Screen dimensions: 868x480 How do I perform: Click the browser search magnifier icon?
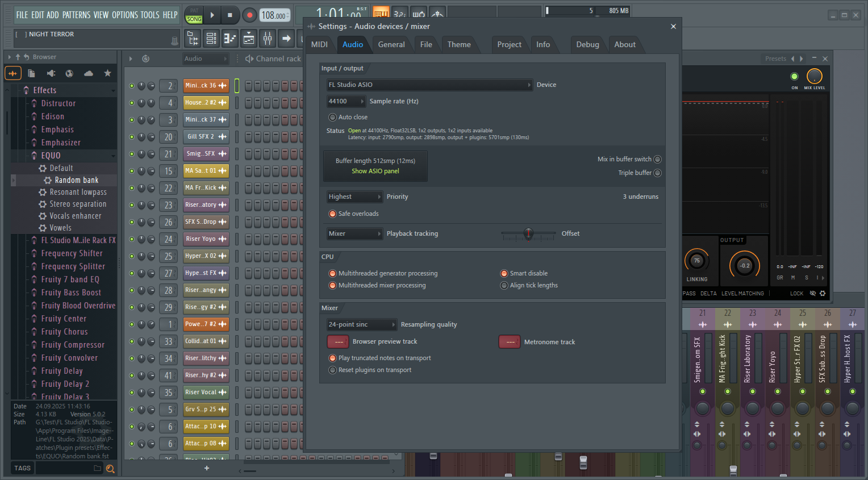point(110,469)
